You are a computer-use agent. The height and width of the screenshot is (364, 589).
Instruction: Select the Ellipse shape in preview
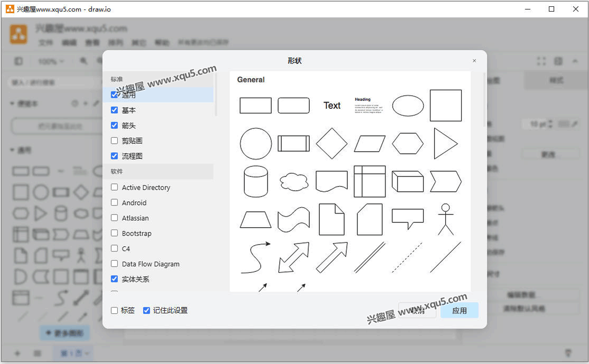pos(408,106)
